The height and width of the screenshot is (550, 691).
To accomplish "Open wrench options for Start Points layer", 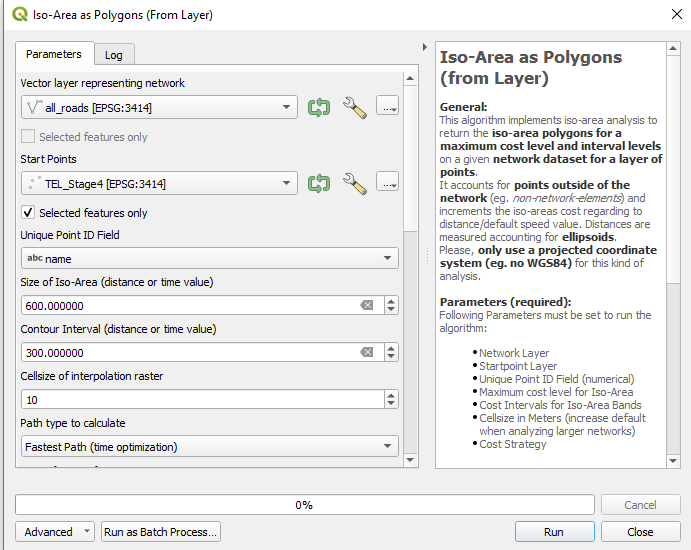I will pos(354,183).
